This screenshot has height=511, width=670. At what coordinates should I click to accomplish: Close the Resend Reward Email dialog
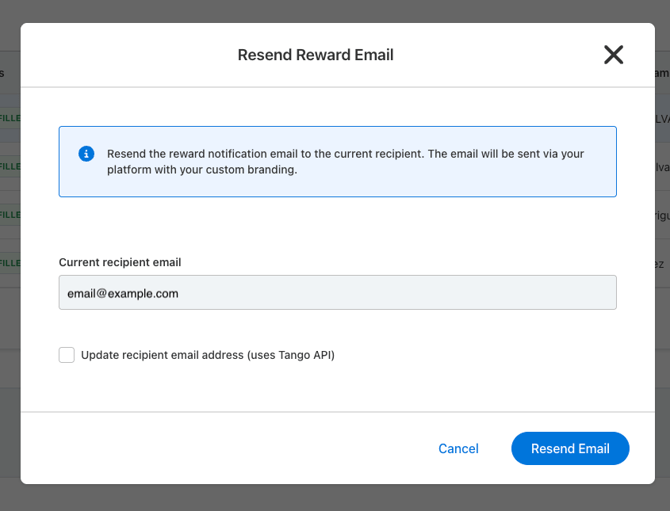(x=613, y=55)
